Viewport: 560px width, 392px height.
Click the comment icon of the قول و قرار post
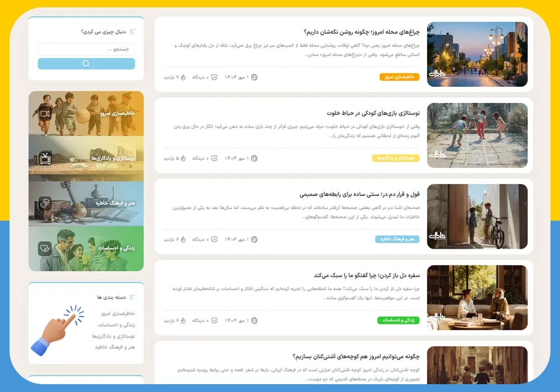(x=214, y=239)
